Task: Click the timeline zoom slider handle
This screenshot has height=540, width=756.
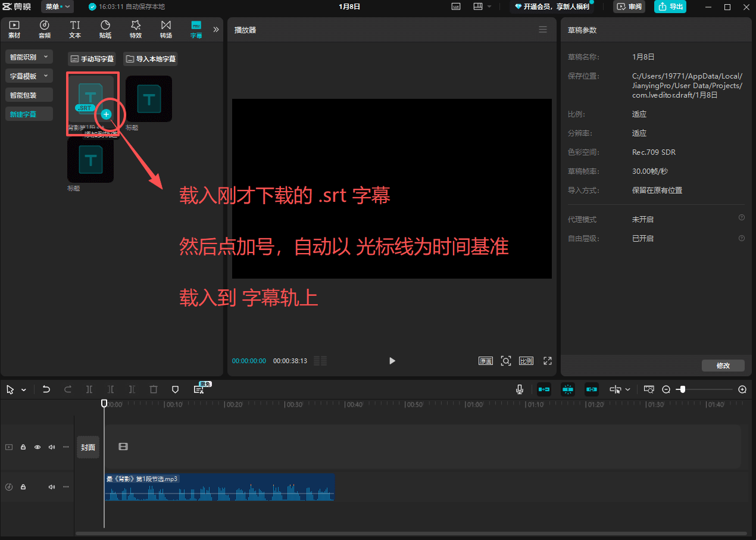Action: click(682, 389)
